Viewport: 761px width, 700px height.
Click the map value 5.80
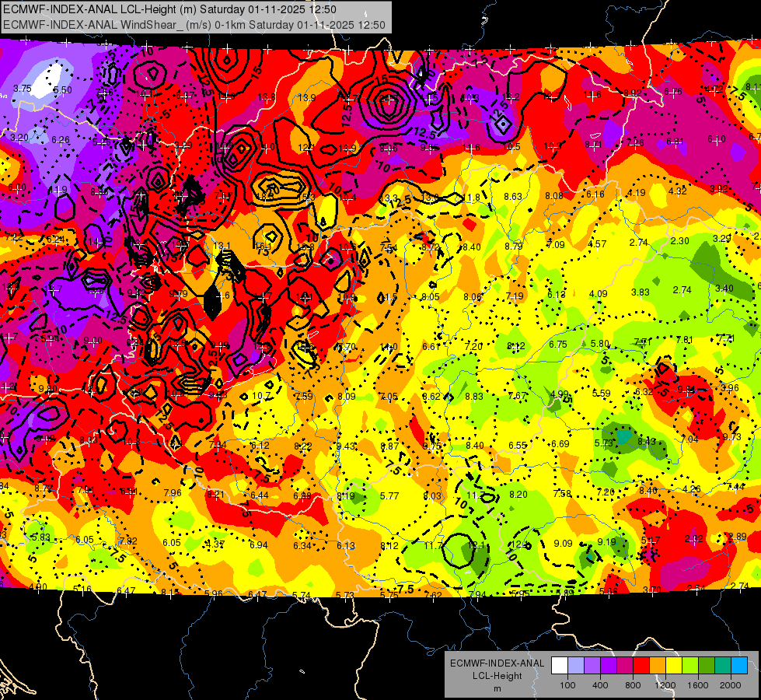pos(600,343)
